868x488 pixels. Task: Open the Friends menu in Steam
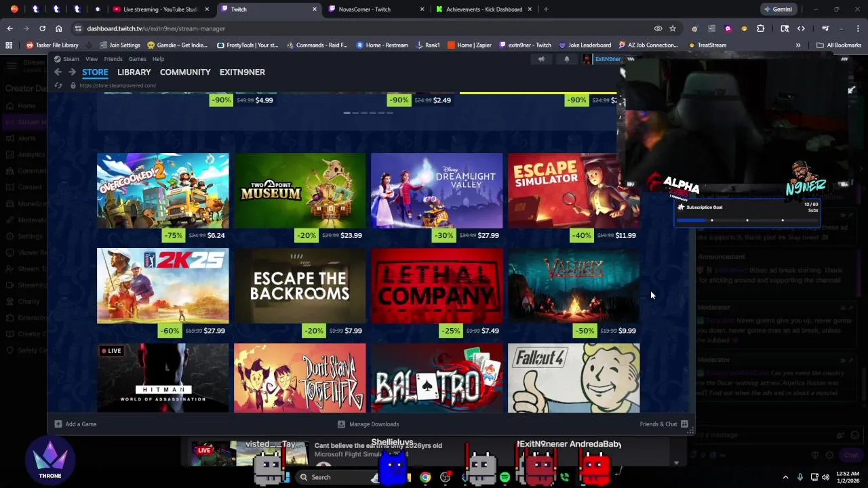click(113, 59)
